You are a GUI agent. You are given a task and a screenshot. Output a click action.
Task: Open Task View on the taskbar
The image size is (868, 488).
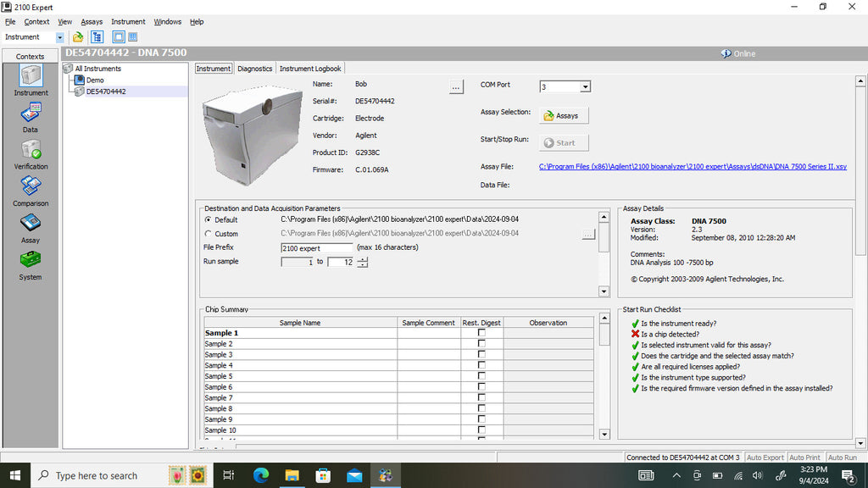[x=228, y=475]
